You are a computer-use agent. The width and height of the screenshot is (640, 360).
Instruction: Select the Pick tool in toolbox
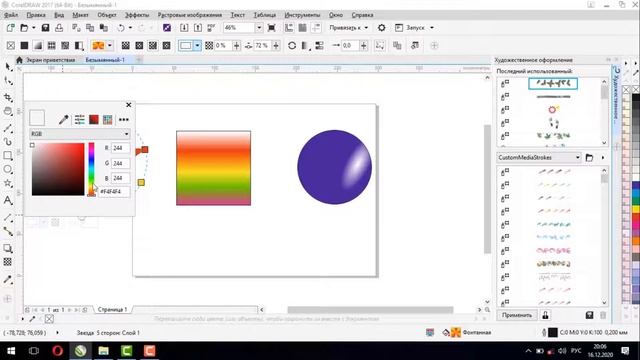tap(8, 67)
